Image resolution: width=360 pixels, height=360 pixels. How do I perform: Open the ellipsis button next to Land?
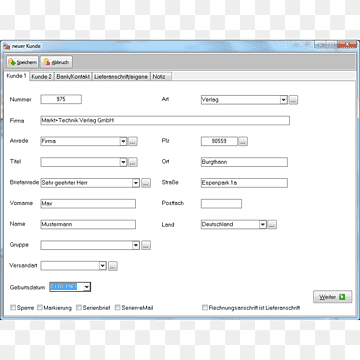272,225
